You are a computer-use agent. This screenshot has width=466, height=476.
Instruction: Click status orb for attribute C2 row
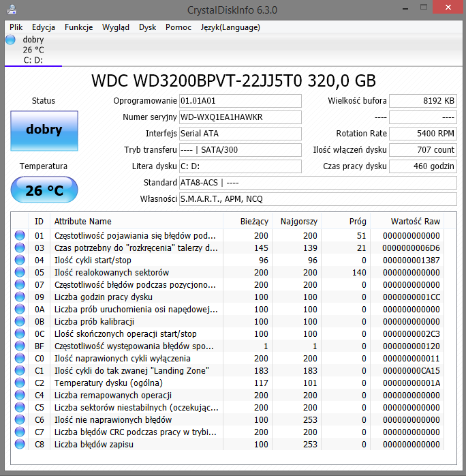click(20, 383)
